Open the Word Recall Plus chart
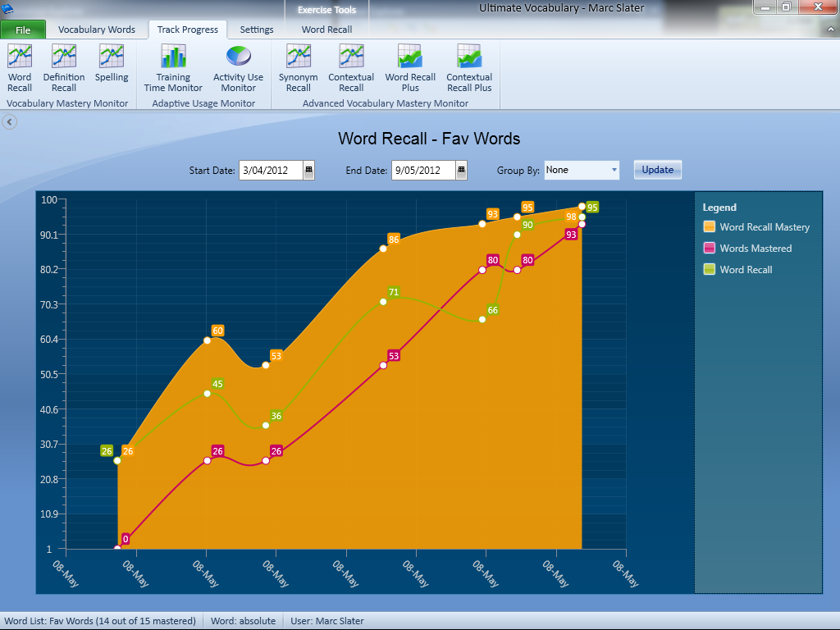The image size is (840, 630). [x=409, y=67]
